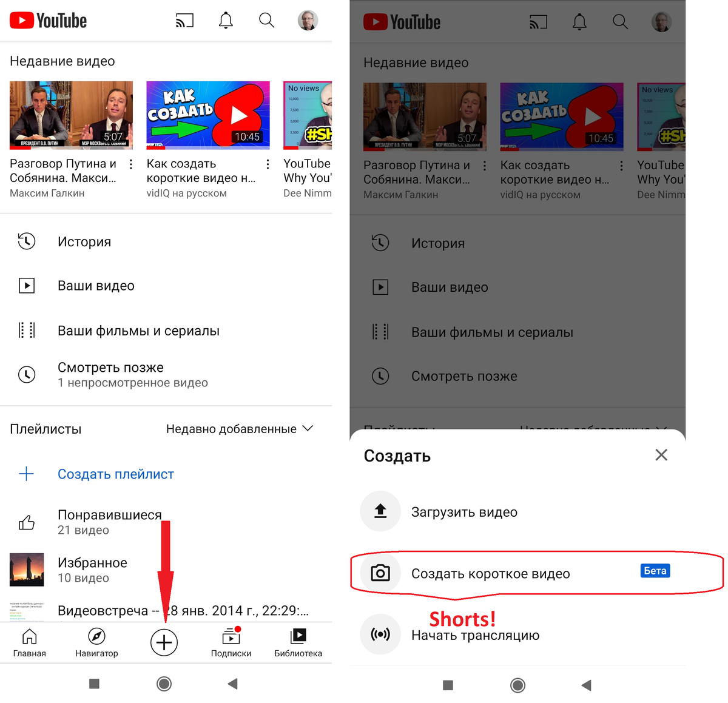This screenshot has width=728, height=703.
Task: Tap Android home button, right screen
Action: click(517, 685)
